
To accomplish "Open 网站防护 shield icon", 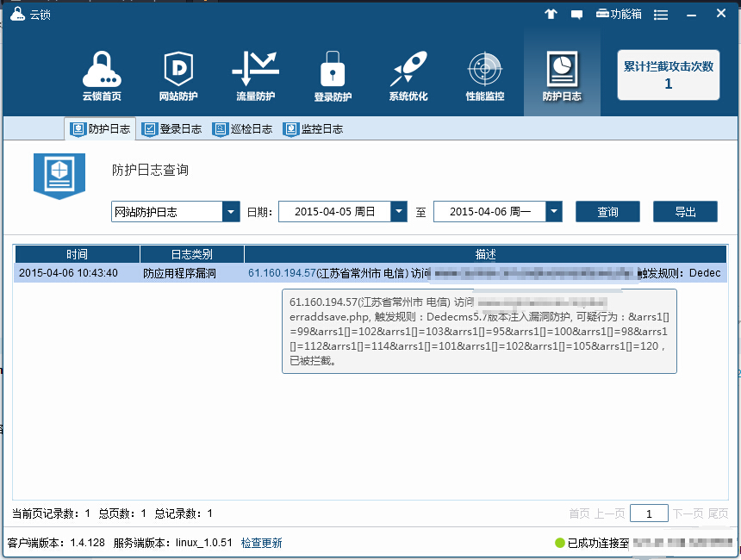I will tap(178, 76).
